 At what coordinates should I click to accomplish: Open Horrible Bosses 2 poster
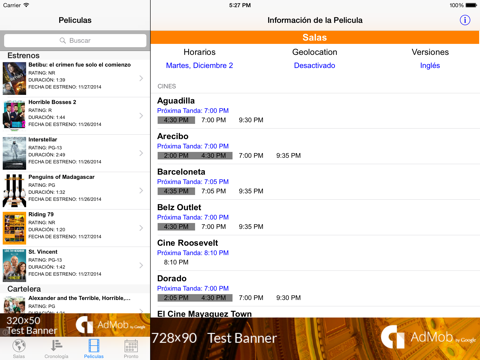[14, 116]
